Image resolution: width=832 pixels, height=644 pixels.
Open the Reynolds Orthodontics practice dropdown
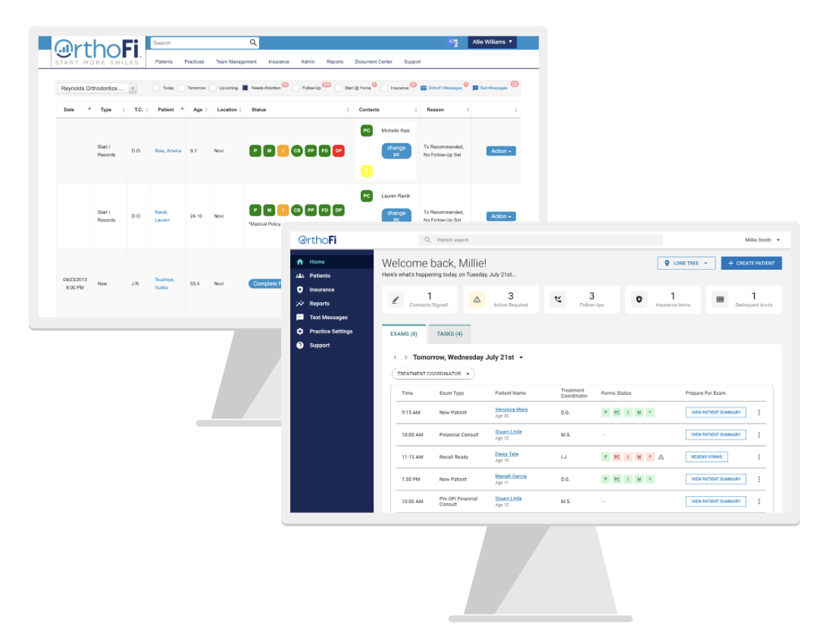(96, 88)
